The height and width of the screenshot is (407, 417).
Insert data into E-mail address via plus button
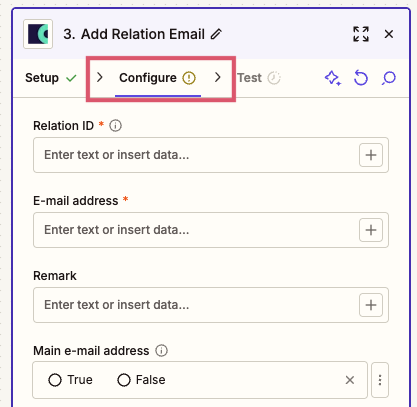(x=371, y=230)
